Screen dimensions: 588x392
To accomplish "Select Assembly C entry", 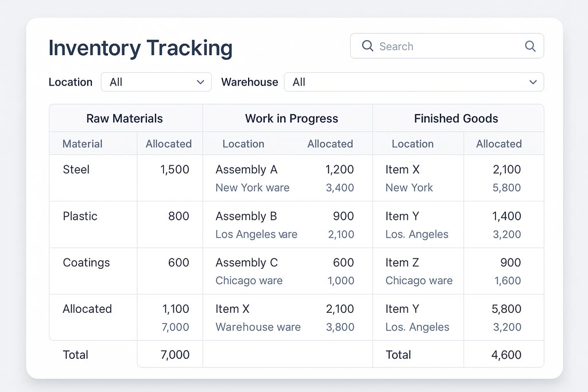I will 246,263.
